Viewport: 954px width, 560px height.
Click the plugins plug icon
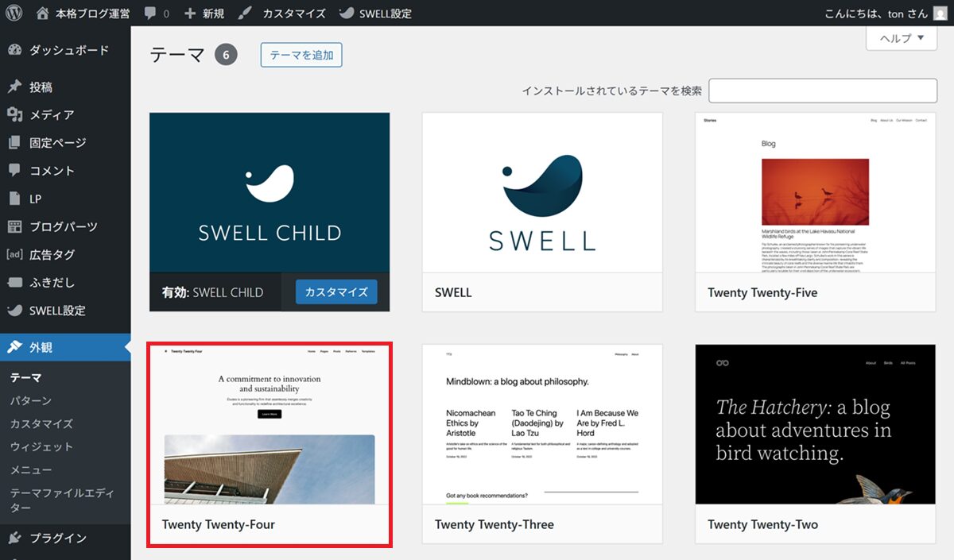pyautogui.click(x=14, y=539)
